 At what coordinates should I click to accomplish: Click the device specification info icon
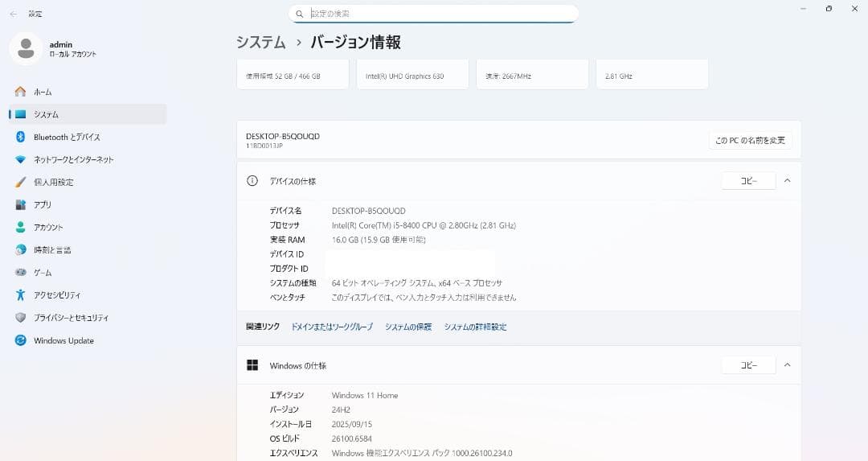click(x=252, y=181)
